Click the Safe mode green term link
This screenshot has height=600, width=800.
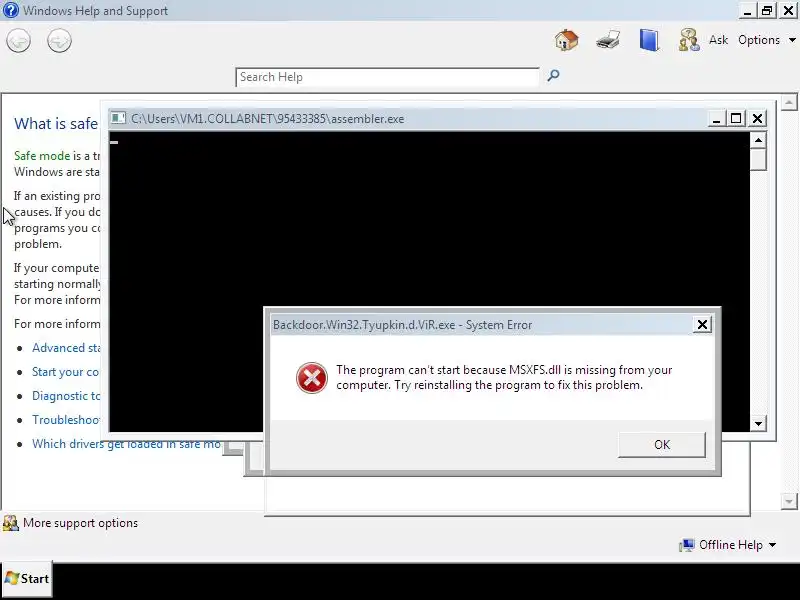42,156
